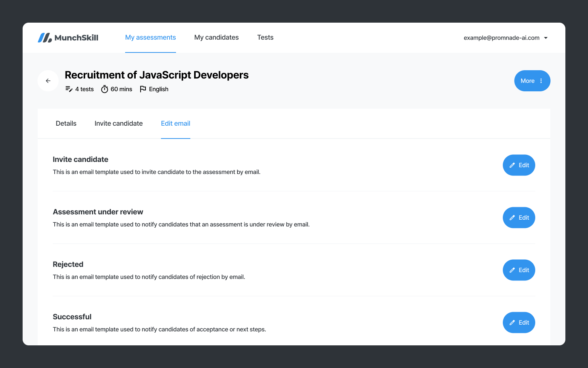Click the Successful section heading
588x368 pixels.
(x=72, y=317)
